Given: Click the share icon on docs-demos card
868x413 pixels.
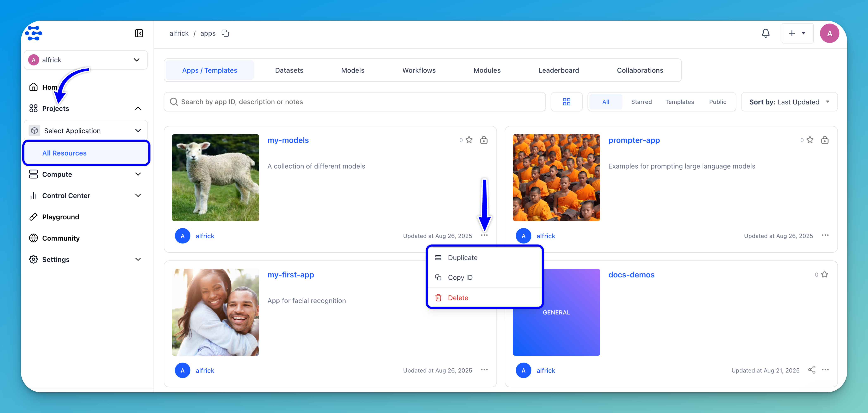Looking at the screenshot, I should point(811,370).
